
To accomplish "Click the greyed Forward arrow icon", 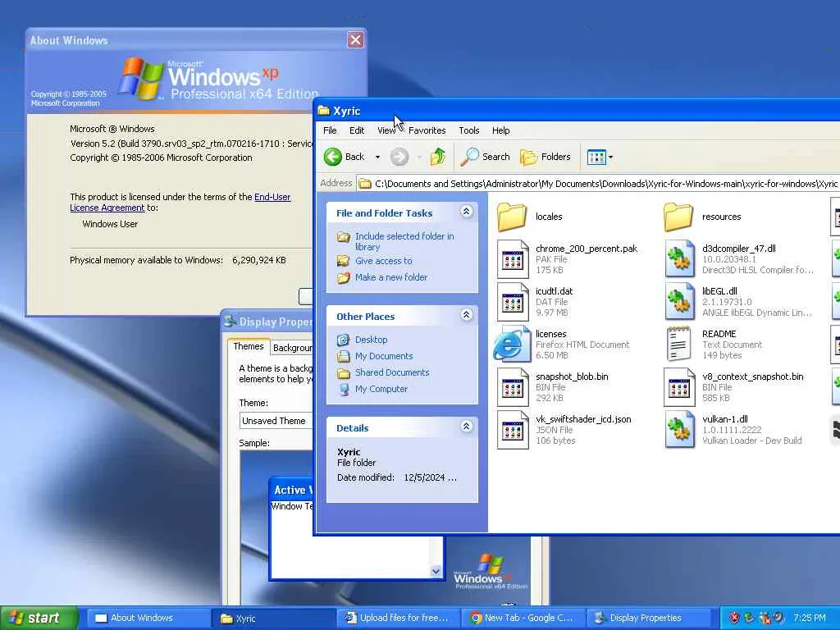I will pos(399,157).
